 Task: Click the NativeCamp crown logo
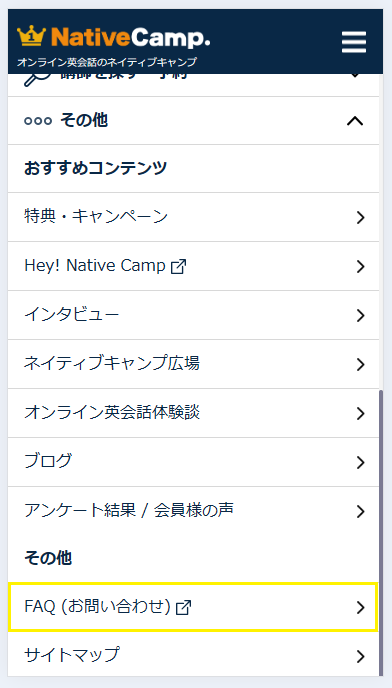coord(31,36)
